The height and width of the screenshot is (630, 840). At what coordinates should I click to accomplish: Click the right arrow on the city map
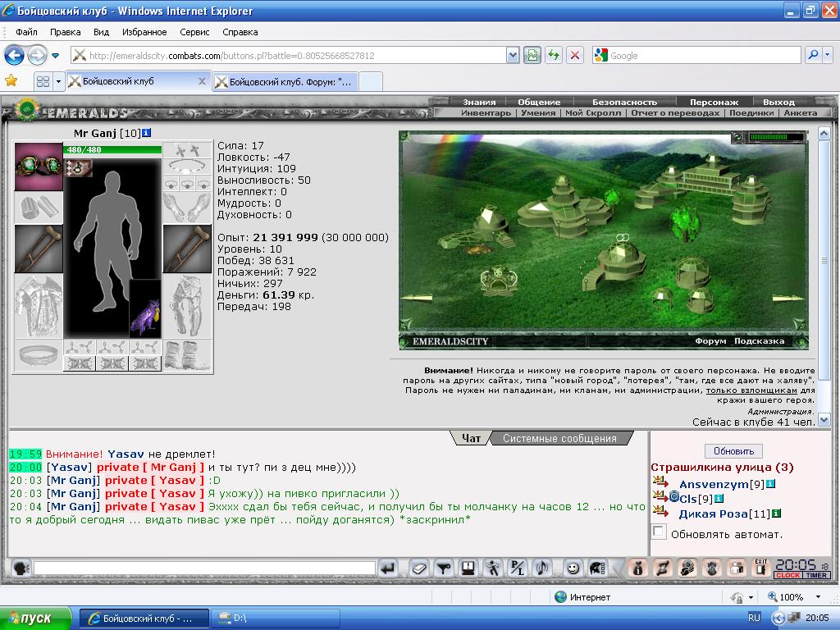(x=788, y=299)
